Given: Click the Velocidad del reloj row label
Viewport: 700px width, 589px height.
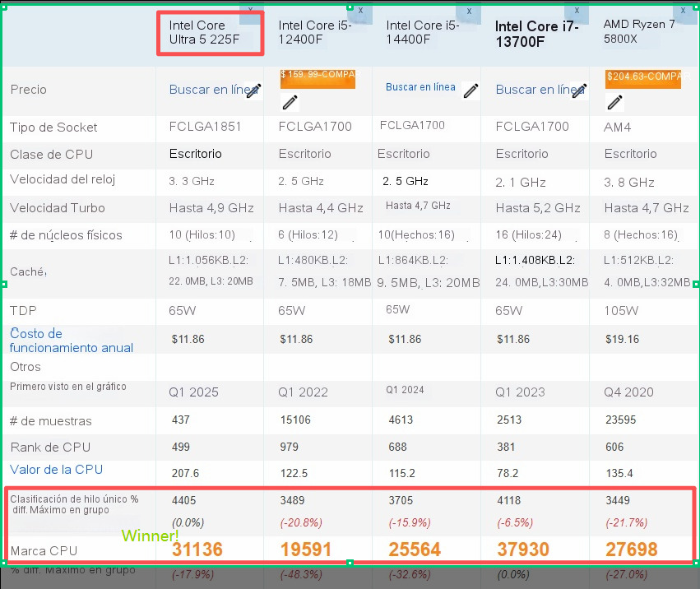Looking at the screenshot, I should pyautogui.click(x=63, y=179).
